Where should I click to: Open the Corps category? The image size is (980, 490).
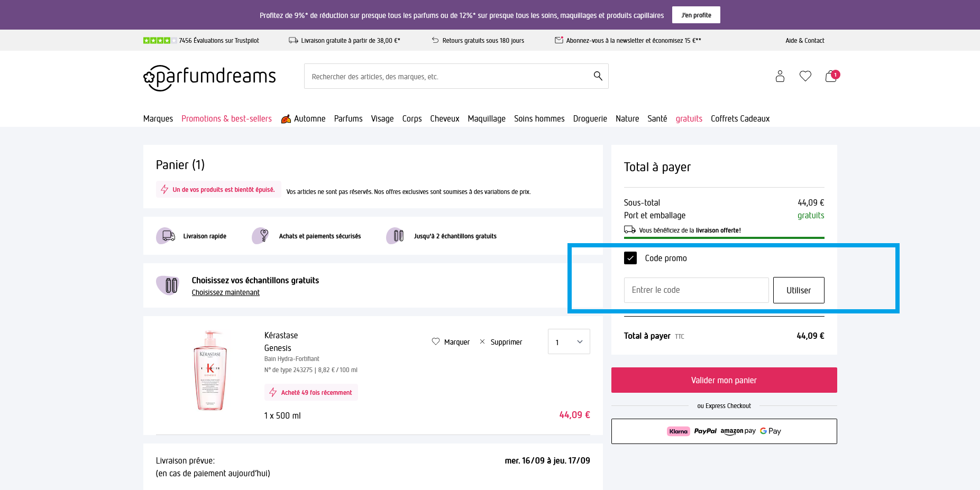412,119
